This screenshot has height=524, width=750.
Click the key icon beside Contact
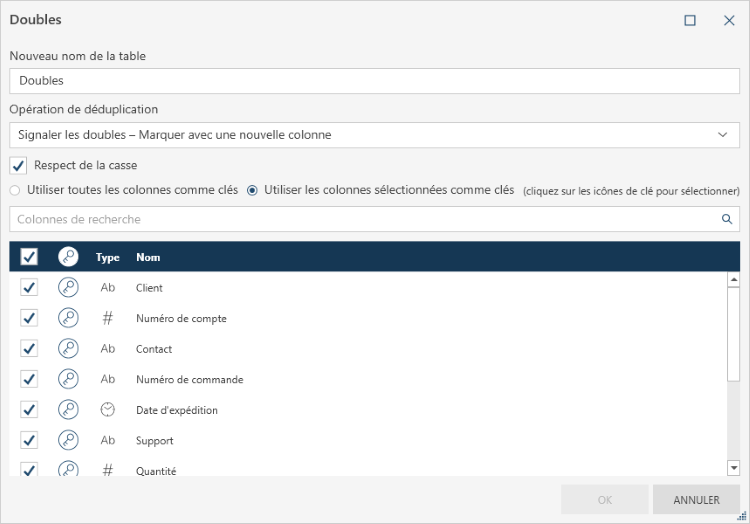[x=68, y=349]
